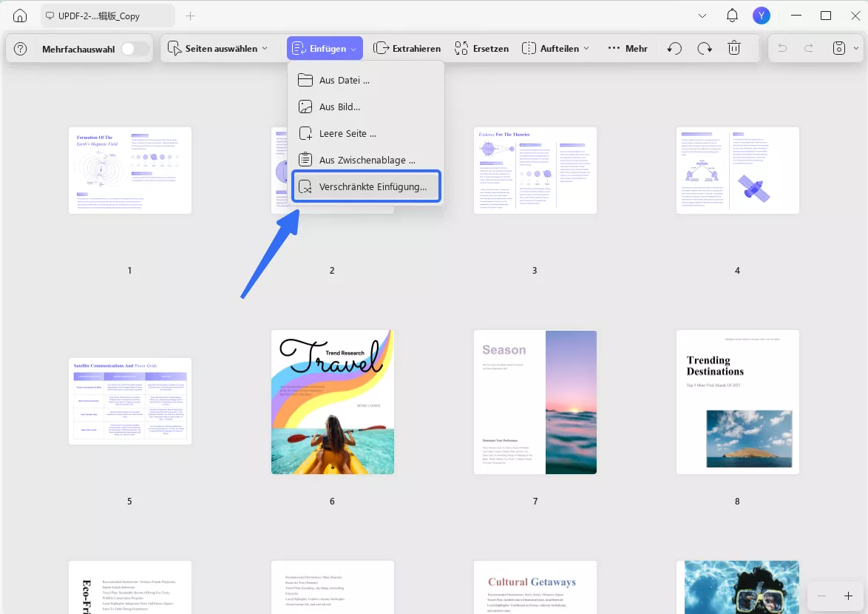This screenshot has height=614, width=868.
Task: Zoom in thumbnails with plus button
Action: pos(848,596)
